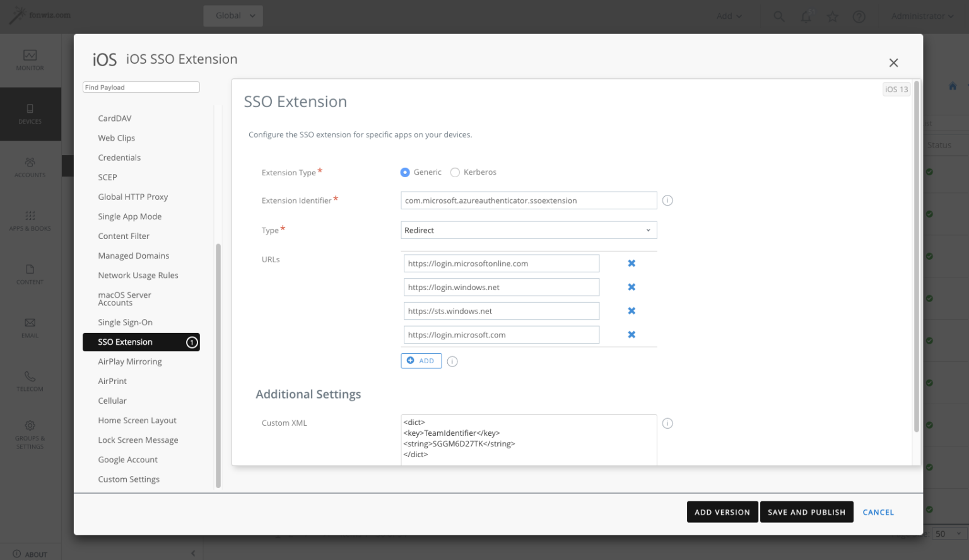Open Accounts in left sidebar
Image resolution: width=969 pixels, height=560 pixels.
(x=30, y=168)
